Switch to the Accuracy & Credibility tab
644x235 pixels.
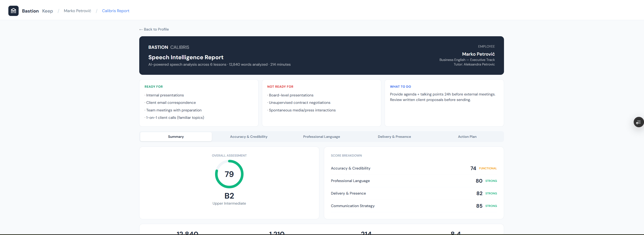248,137
